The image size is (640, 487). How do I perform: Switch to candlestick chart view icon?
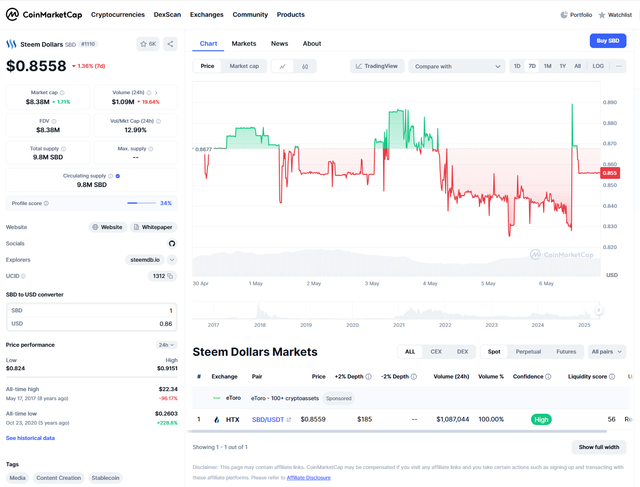pos(305,67)
